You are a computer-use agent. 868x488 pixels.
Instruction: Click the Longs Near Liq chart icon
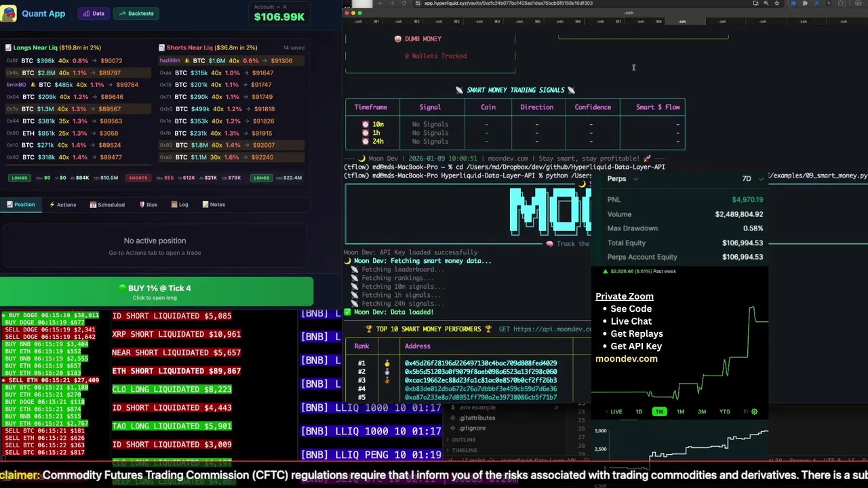pyautogui.click(x=8, y=47)
